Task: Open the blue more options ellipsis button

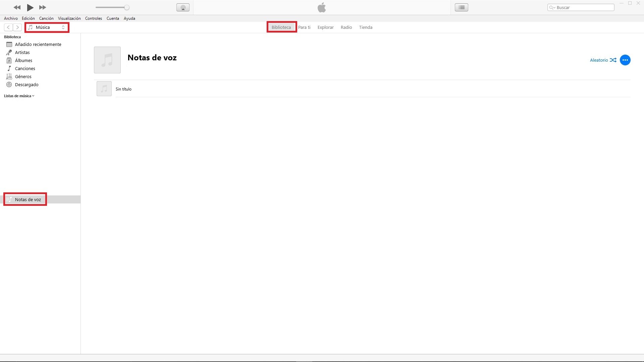Action: tap(625, 60)
